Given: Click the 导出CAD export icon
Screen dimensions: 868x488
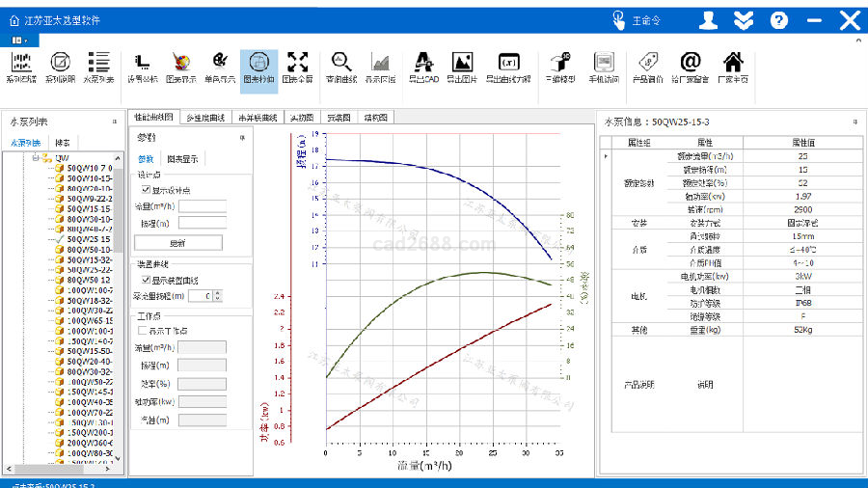Looking at the screenshot, I should click(421, 67).
